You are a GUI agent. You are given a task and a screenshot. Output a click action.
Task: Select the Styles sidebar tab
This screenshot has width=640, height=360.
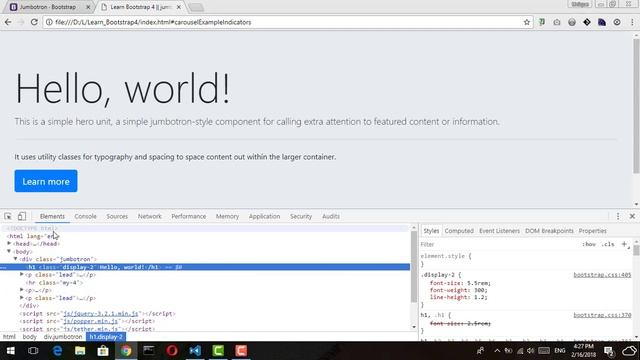coord(431,231)
